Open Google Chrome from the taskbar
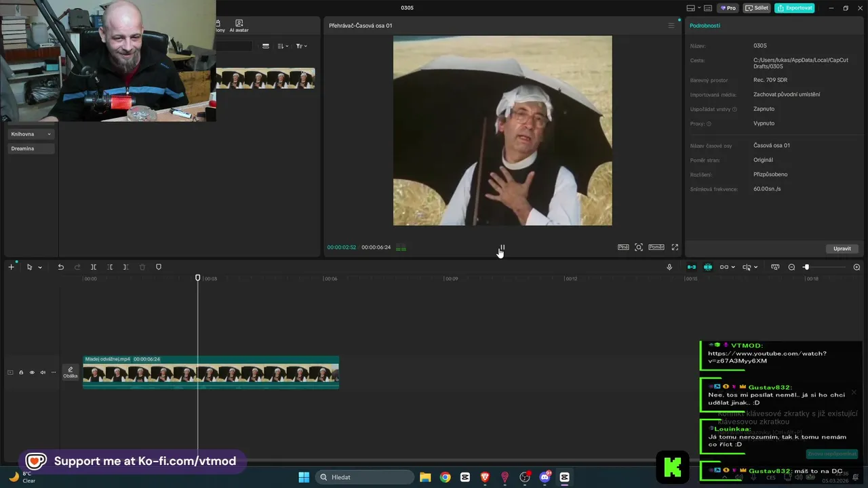The height and width of the screenshot is (488, 868). 445,477
